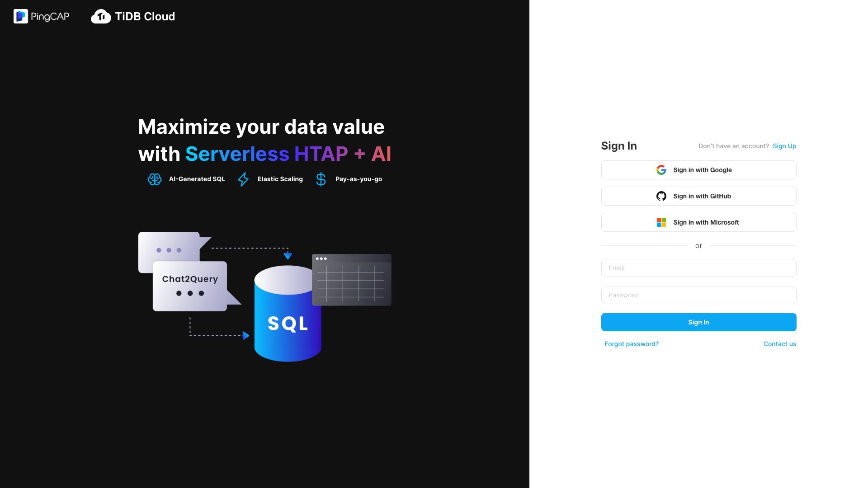Open the Sign Up link
The height and width of the screenshot is (488, 868).
pos(784,146)
